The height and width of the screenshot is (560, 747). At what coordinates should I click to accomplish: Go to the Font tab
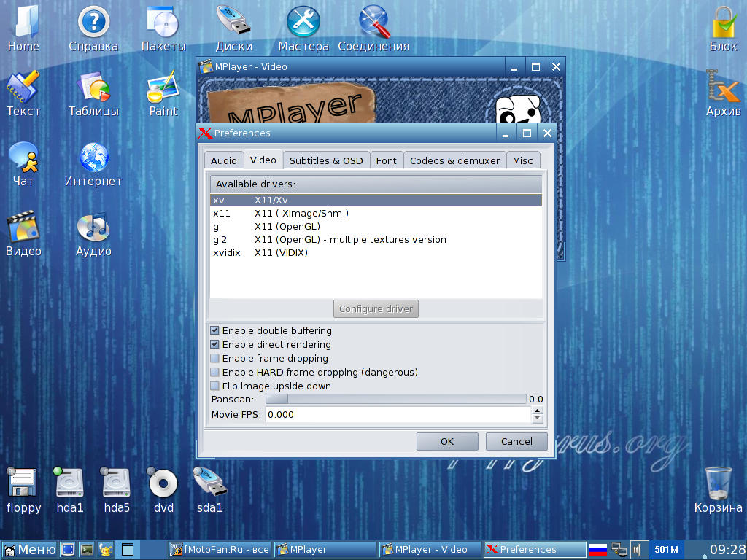click(387, 160)
